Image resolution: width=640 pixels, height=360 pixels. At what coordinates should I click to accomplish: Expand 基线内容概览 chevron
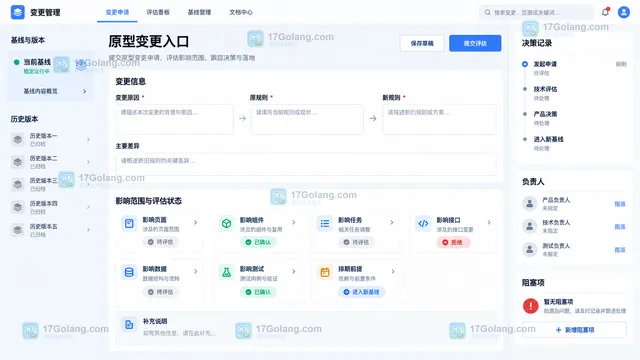pos(84,91)
